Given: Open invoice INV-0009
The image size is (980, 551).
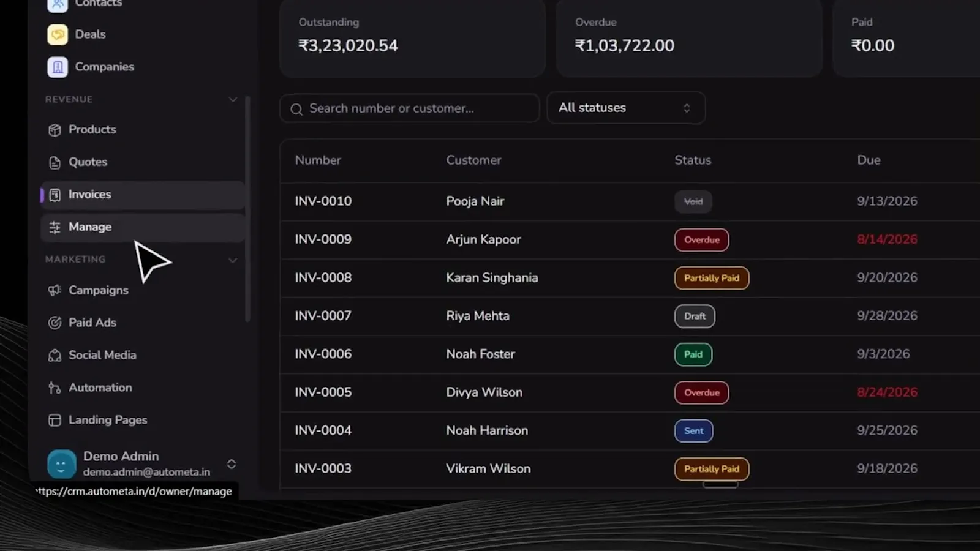Looking at the screenshot, I should (323, 239).
